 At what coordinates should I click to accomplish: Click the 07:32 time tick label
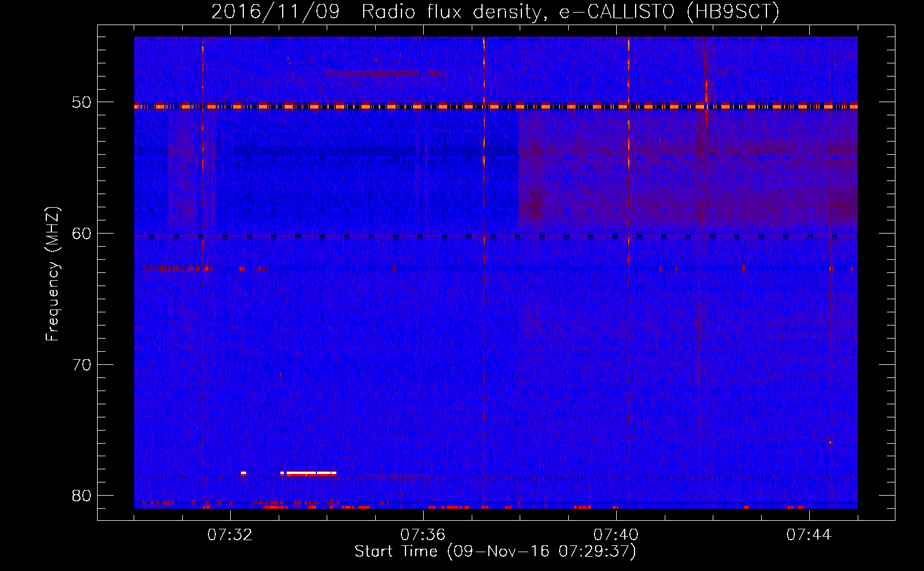(x=230, y=535)
